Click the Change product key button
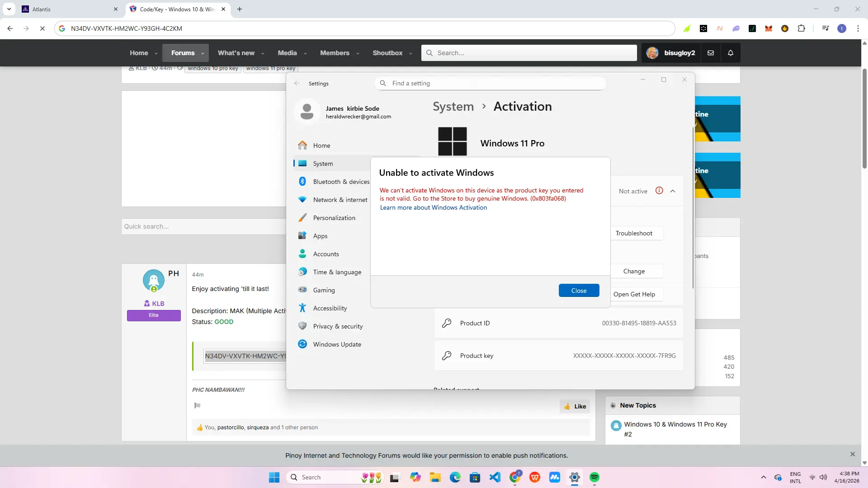 pos(634,271)
